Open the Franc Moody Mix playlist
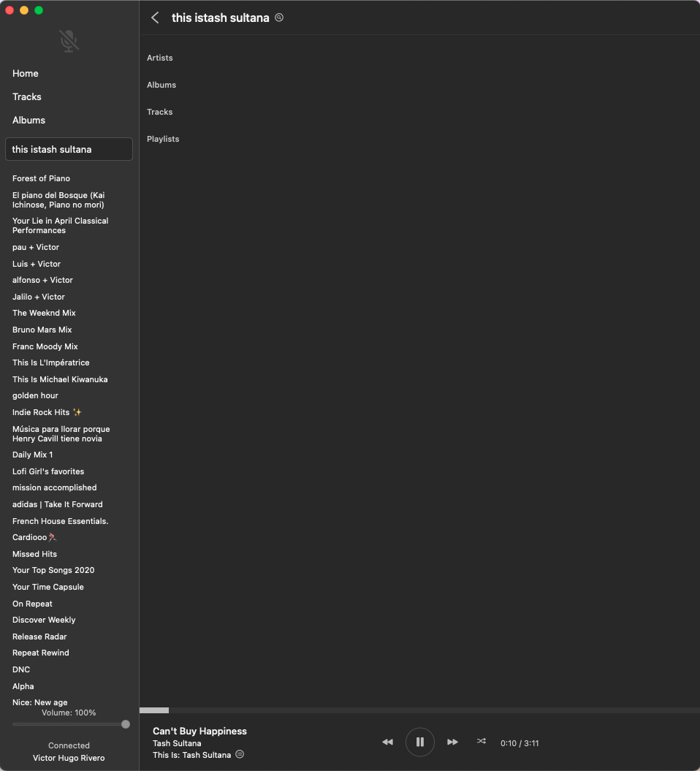Viewport: 700px width, 771px height. point(45,346)
